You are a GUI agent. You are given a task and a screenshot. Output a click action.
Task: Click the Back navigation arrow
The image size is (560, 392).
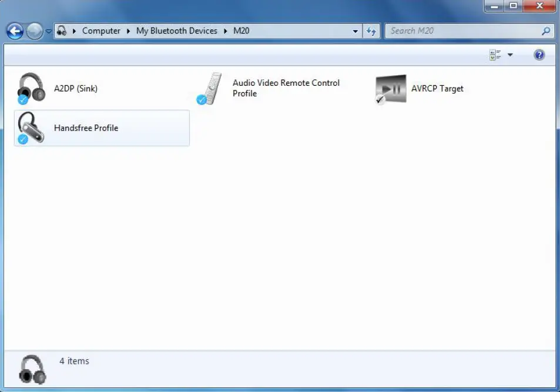click(15, 31)
